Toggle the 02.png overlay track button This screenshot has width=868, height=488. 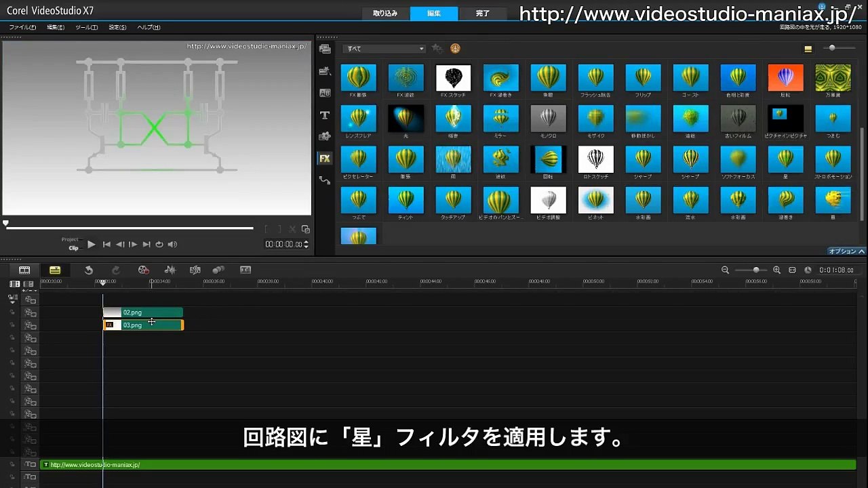point(30,312)
